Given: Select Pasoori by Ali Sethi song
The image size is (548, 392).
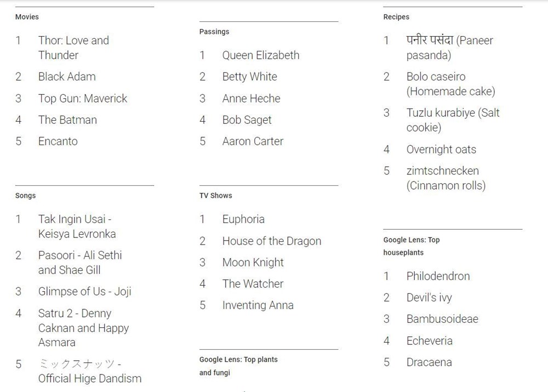Looking at the screenshot, I should (x=80, y=263).
